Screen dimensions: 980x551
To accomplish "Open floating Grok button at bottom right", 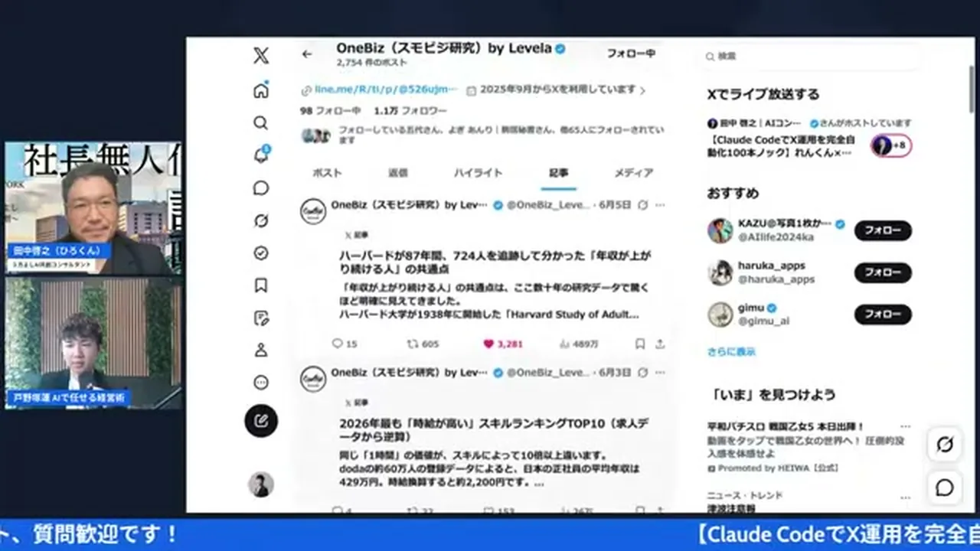I will [945, 445].
